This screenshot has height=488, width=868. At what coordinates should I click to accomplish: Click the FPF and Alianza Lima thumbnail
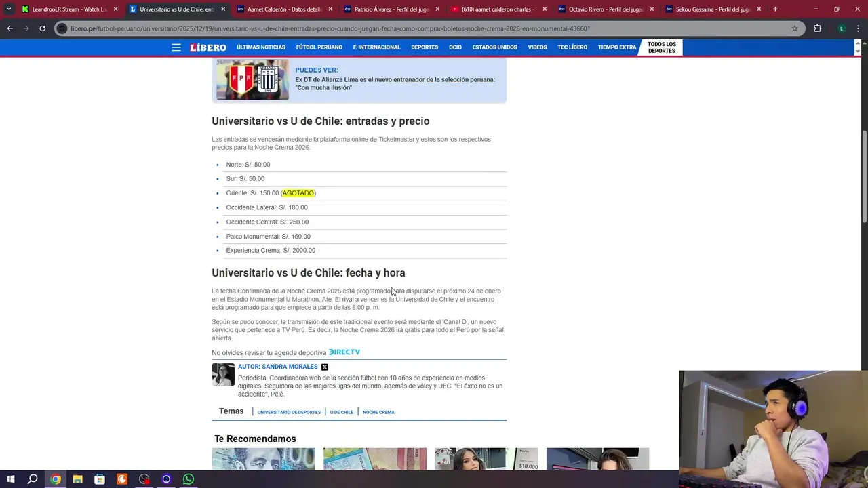tap(252, 79)
